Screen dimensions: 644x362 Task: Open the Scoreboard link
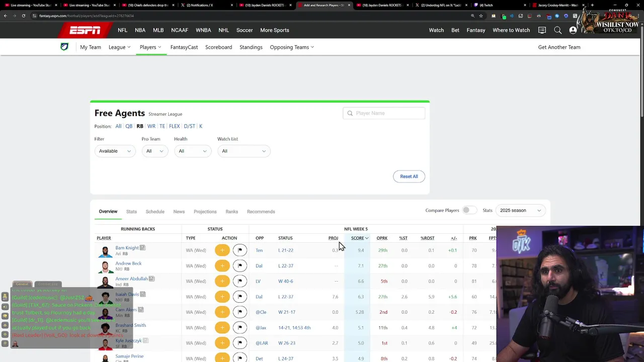[x=219, y=47]
